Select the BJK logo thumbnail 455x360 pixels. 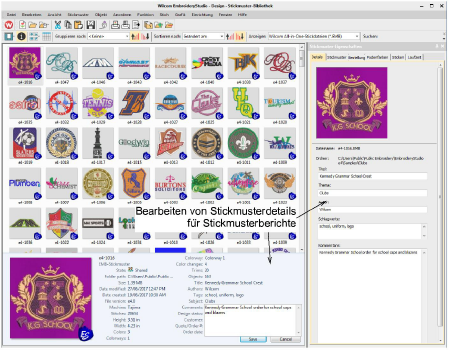(244, 63)
